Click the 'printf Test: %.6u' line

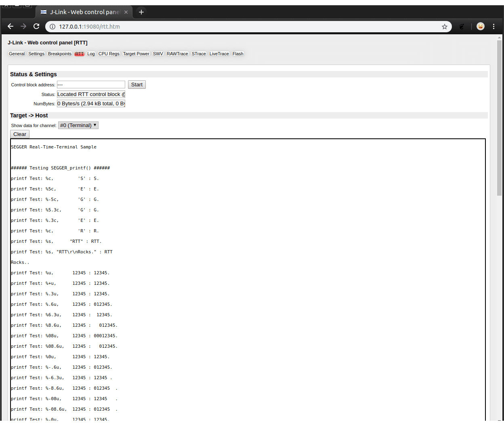(61, 304)
